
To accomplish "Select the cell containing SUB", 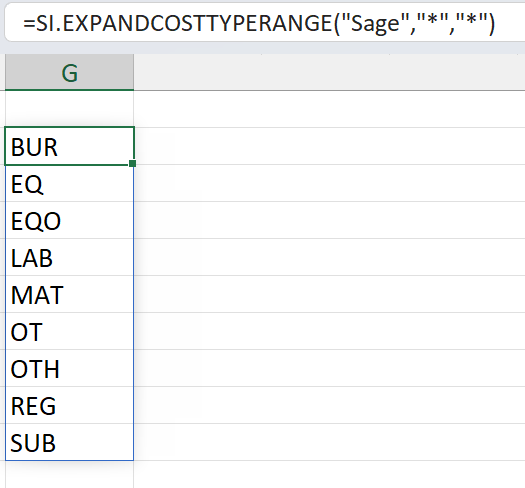I will (x=70, y=442).
